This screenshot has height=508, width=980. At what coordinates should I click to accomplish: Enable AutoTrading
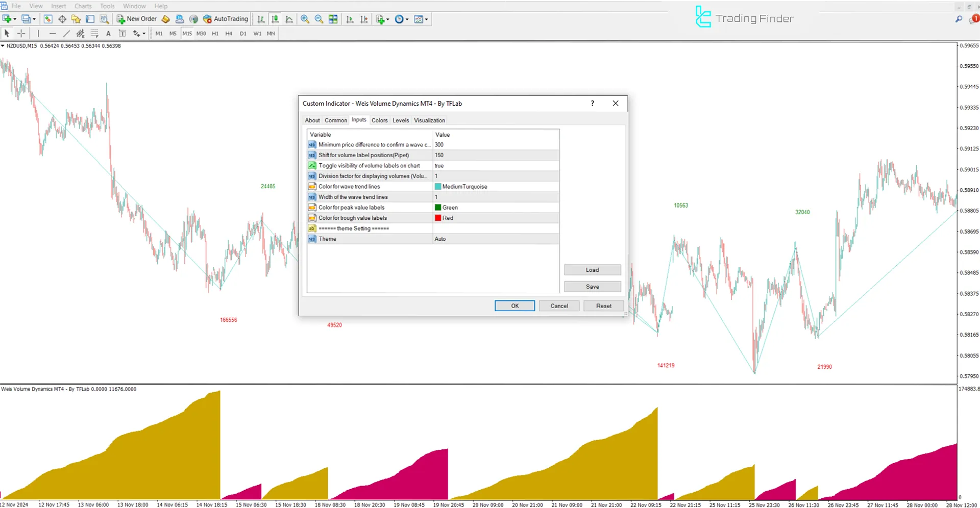[x=226, y=19]
